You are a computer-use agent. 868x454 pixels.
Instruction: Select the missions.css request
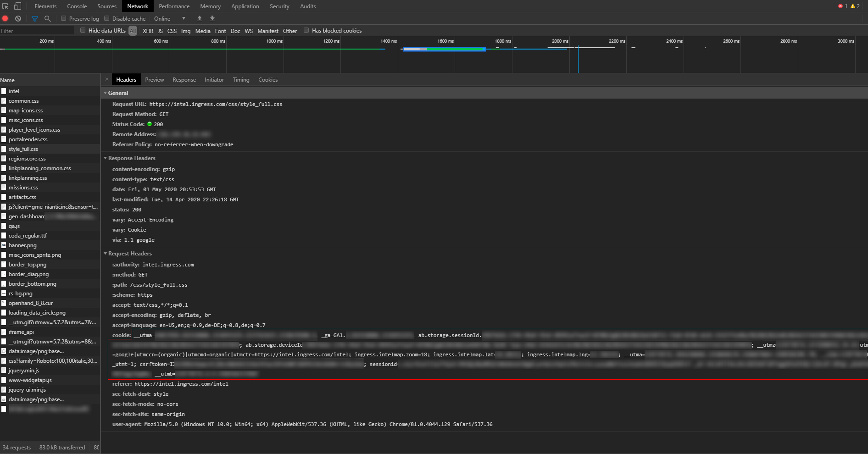tap(50, 187)
